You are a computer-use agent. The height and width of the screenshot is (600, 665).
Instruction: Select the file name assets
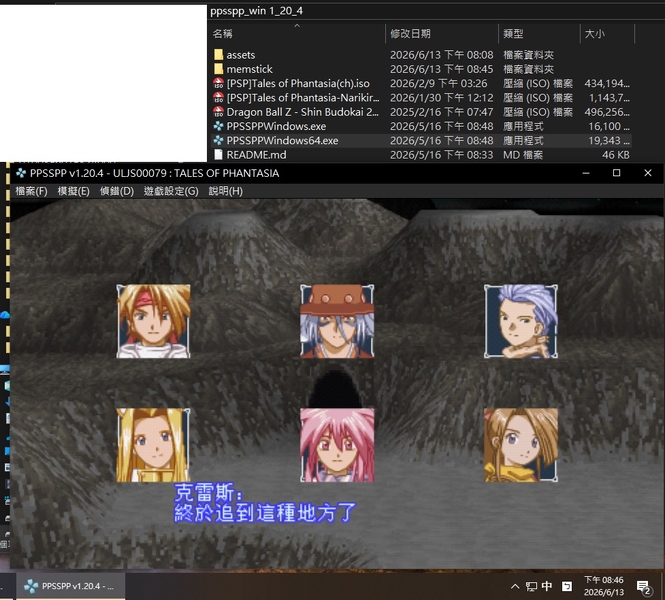tap(241, 55)
